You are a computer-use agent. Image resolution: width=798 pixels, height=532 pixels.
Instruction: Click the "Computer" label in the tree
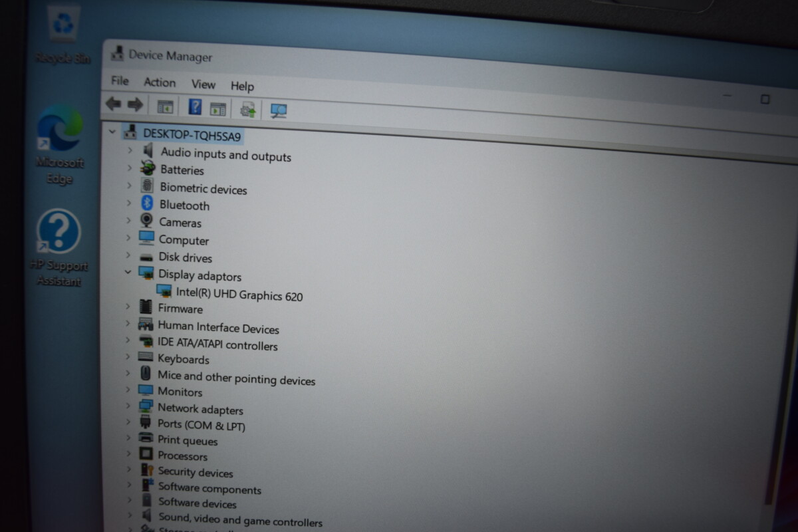pyautogui.click(x=184, y=240)
